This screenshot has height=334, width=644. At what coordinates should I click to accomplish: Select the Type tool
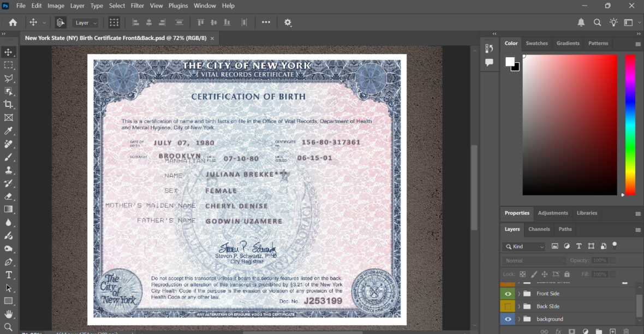coord(8,275)
